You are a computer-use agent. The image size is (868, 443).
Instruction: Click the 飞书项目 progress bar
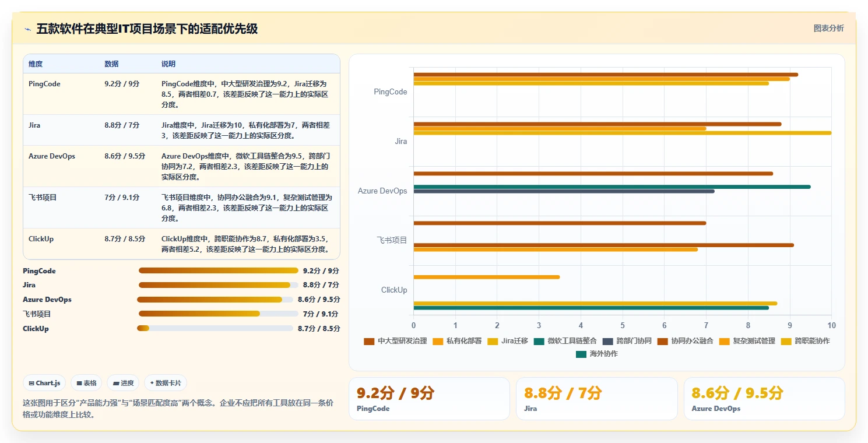click(219, 314)
